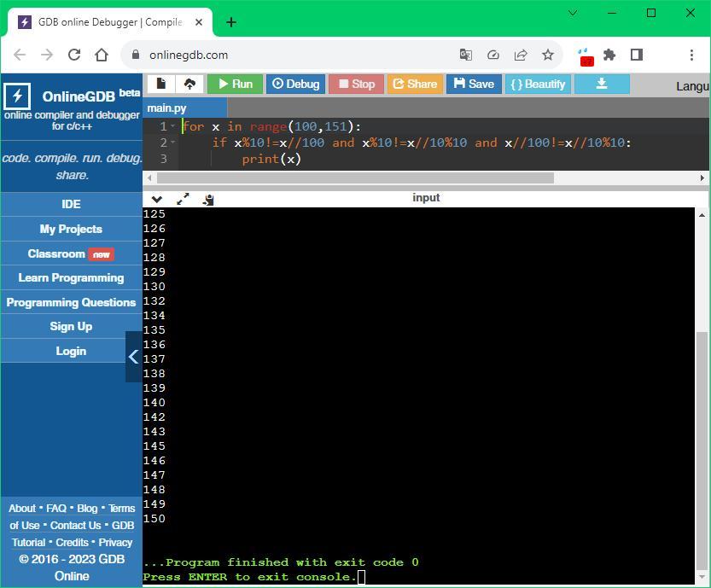Click the New File icon in toolbar
711x588 pixels.
(160, 84)
